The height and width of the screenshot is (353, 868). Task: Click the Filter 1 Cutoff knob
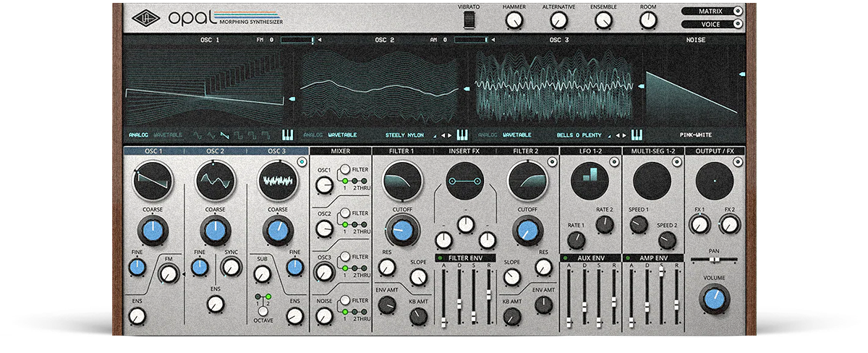tap(403, 230)
